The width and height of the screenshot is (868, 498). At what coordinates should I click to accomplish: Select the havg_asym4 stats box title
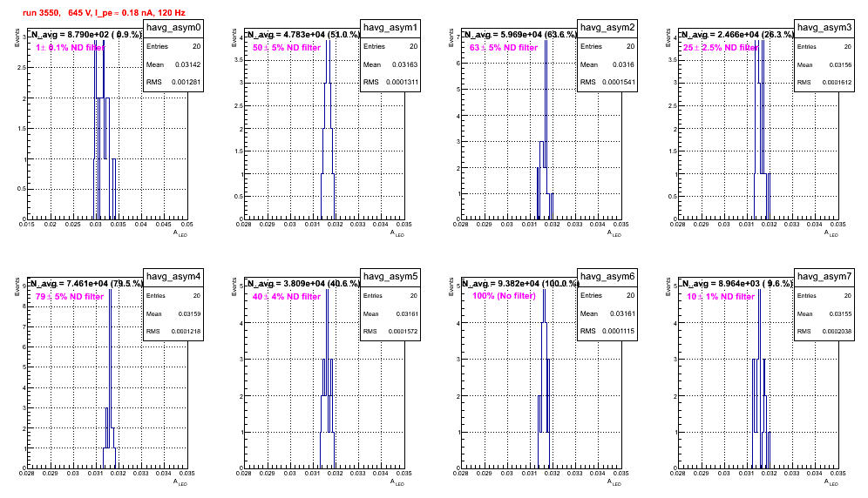pos(173,276)
